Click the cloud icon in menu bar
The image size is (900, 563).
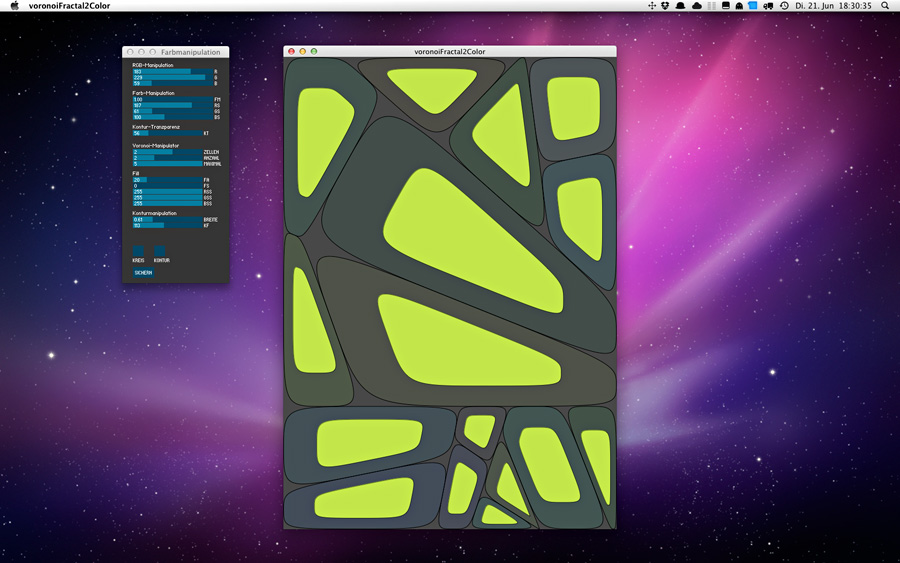pyautogui.click(x=696, y=6)
